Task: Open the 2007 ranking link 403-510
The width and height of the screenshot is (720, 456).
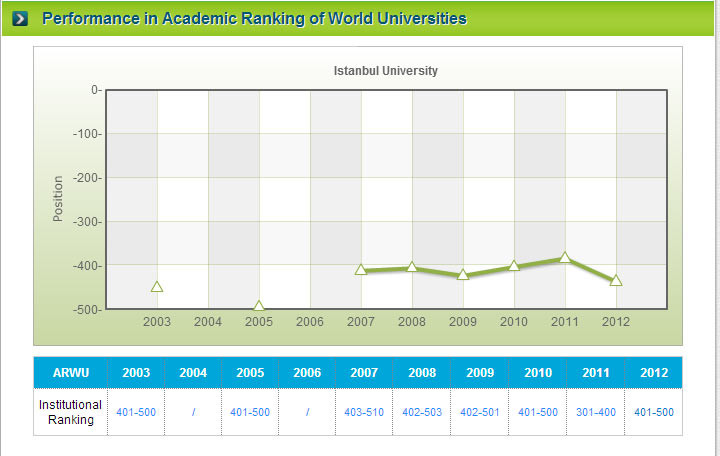Action: point(364,412)
